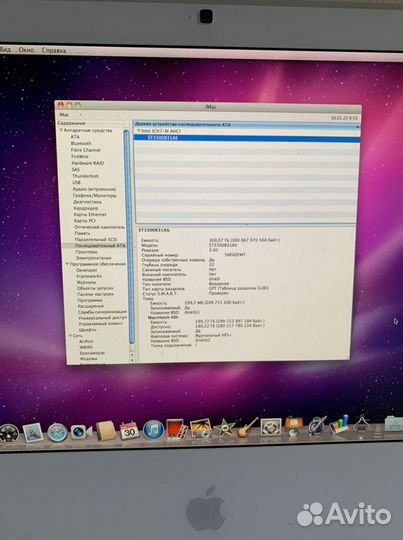The width and height of the screenshot is (403, 540).
Task: Select Панели настроек in sidebar
Action: [95, 294]
